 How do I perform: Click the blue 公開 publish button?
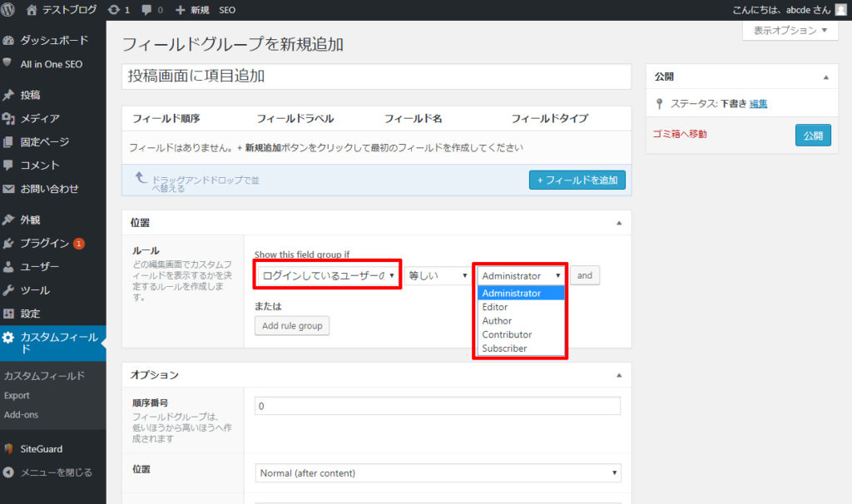point(812,135)
